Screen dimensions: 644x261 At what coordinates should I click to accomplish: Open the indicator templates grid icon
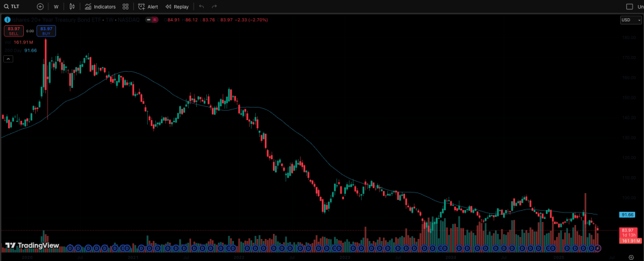coord(126,6)
